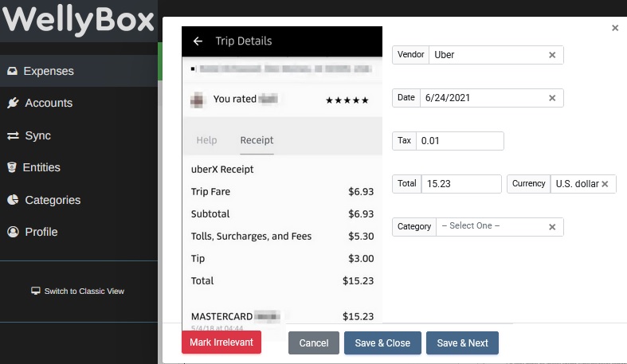Open the Categories menu item
This screenshot has height=364, width=627.
[x=79, y=200]
